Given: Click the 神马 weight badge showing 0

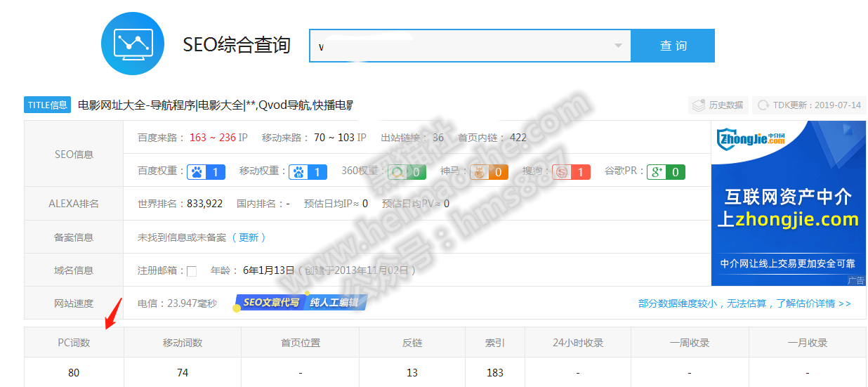Looking at the screenshot, I should click(x=489, y=171).
